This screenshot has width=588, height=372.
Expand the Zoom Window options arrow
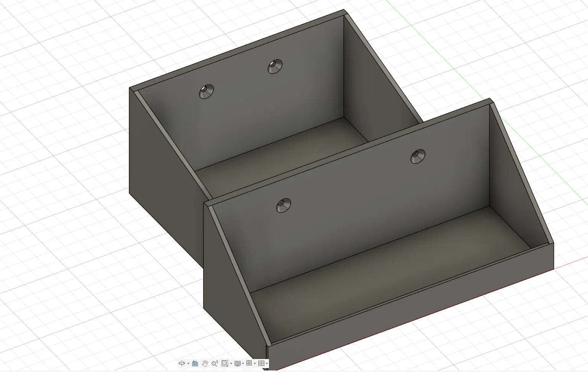231,364
